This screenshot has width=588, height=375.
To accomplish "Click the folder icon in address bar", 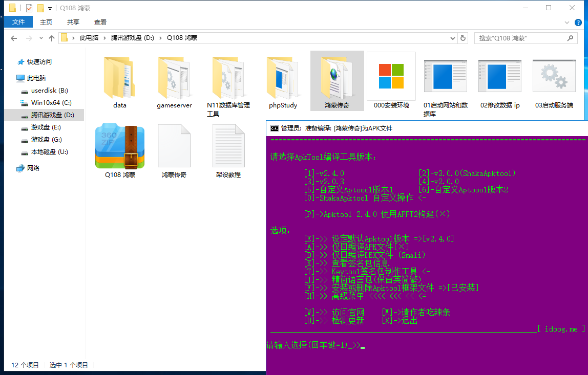I will (65, 38).
